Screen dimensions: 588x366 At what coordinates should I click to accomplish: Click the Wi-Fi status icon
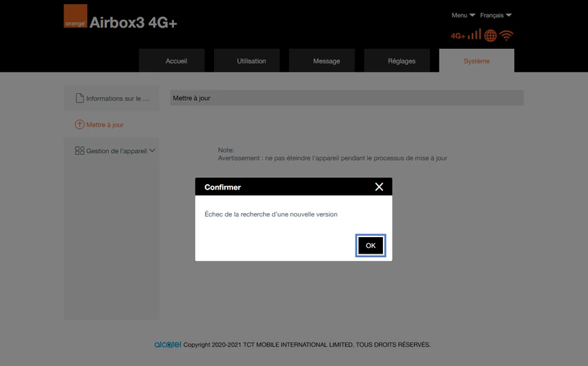(x=507, y=36)
